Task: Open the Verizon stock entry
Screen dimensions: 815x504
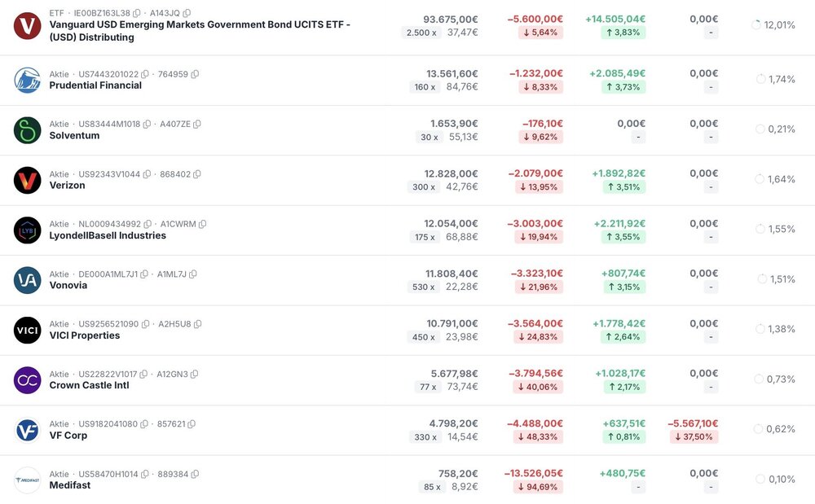Action: click(x=67, y=186)
